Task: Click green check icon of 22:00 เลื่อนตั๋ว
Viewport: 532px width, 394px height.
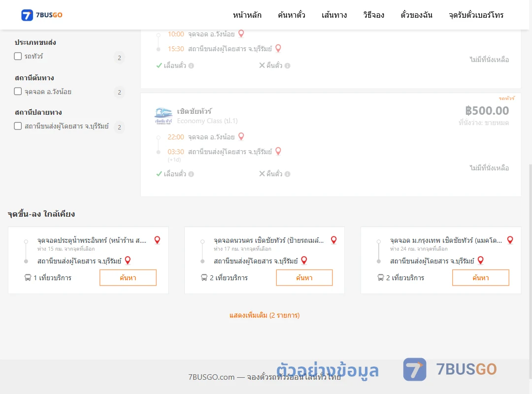Action: coord(159,174)
